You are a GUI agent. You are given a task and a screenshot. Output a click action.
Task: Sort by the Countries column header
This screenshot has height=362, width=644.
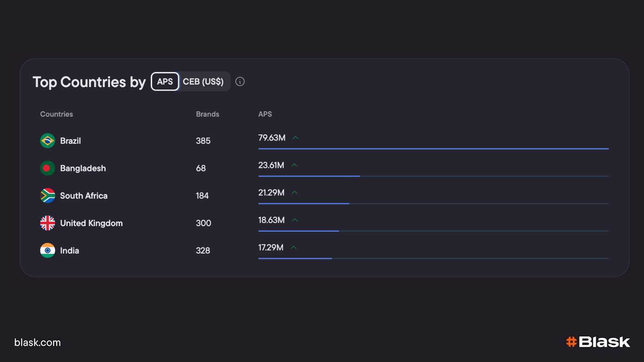click(x=56, y=114)
